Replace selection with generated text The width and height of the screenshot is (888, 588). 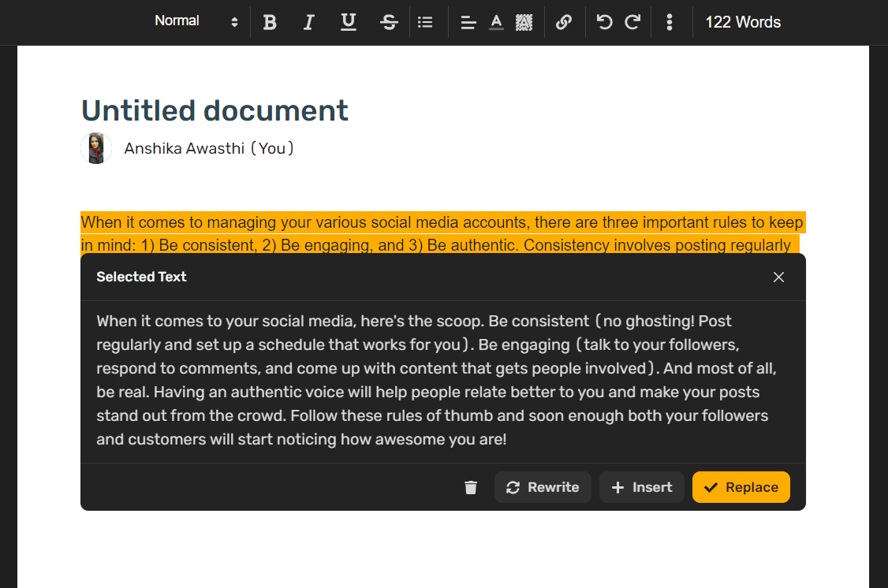tap(741, 487)
